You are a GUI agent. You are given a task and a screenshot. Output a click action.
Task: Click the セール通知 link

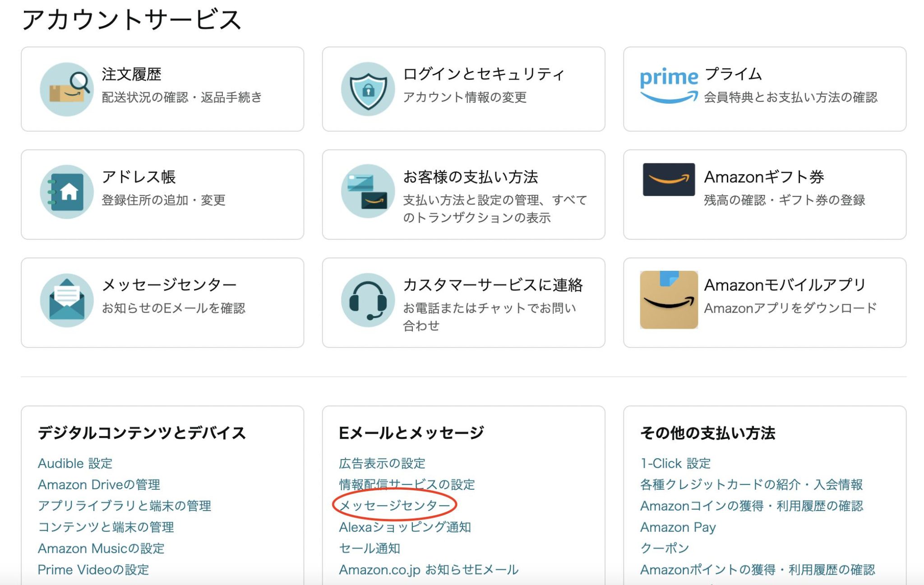point(371,548)
